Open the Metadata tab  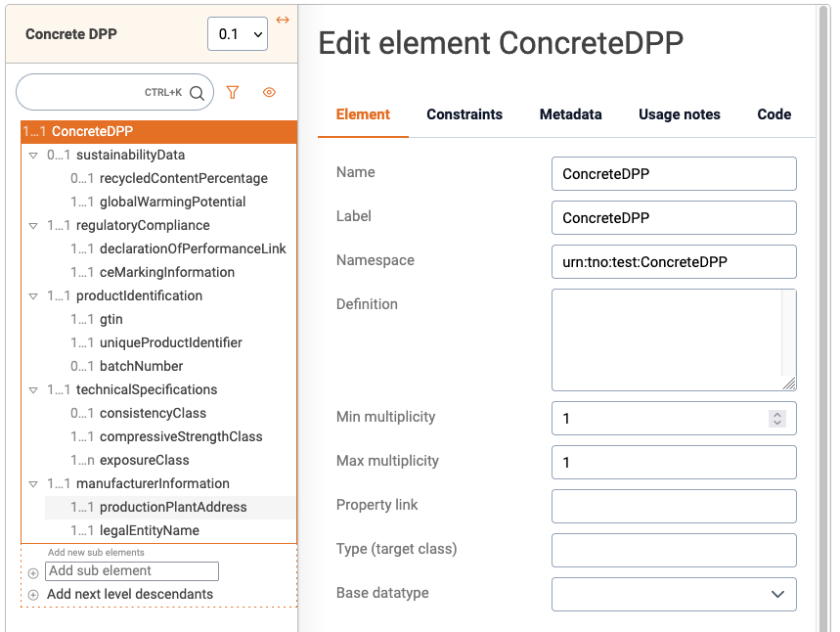pos(570,114)
